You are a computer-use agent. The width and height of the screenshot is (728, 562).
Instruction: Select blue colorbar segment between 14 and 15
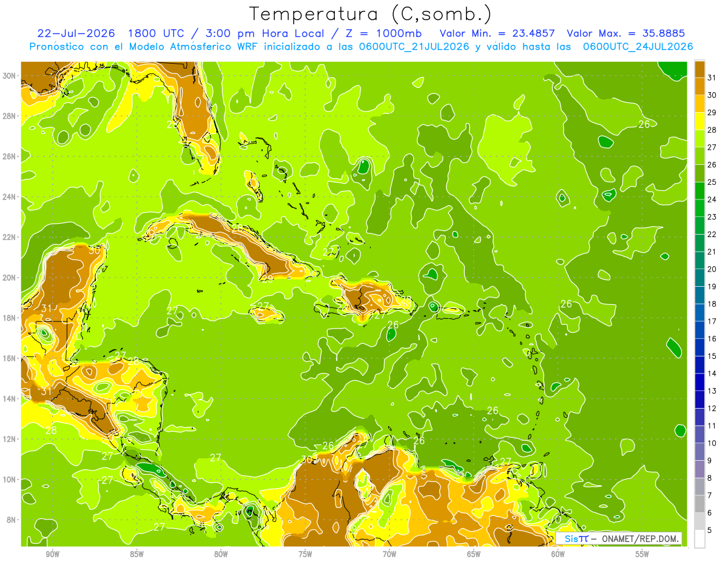pos(699,364)
